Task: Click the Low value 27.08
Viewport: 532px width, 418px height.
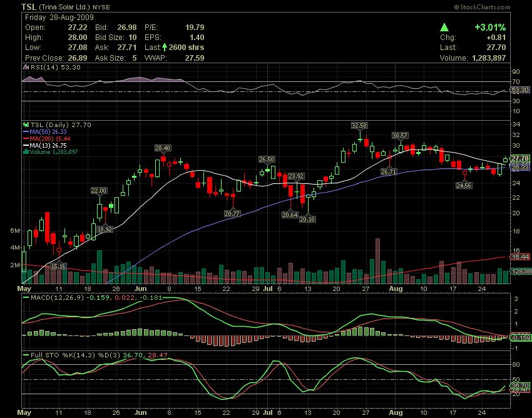Action: pyautogui.click(x=78, y=47)
